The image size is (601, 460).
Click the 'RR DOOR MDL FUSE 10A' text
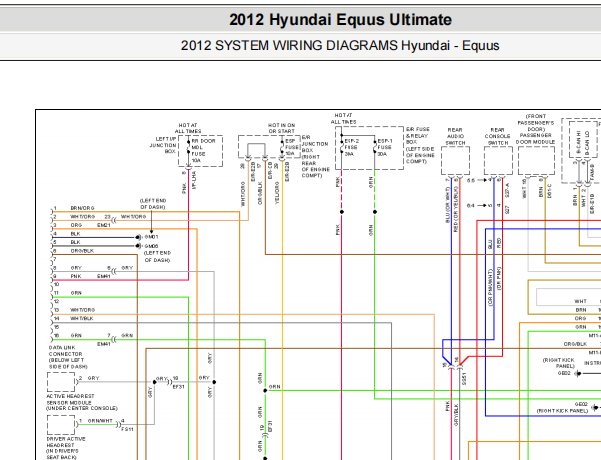pyautogui.click(x=203, y=151)
